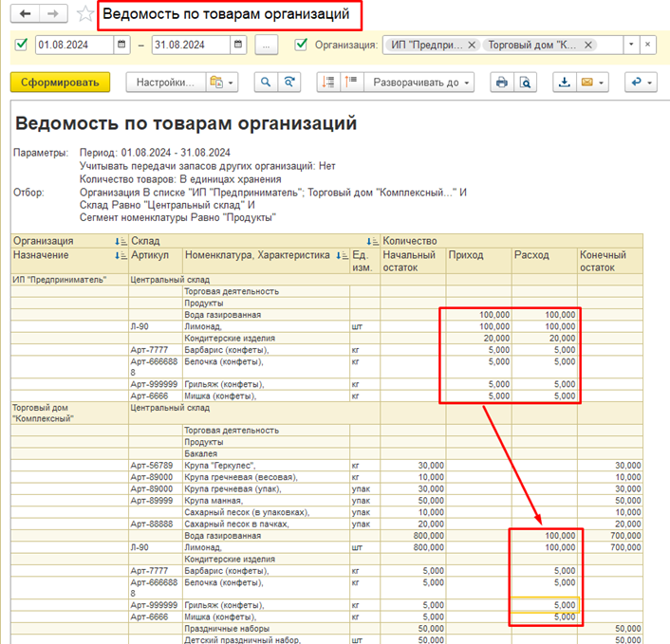Open the Разворачивать до dropdown
The image size is (670, 644).
tap(419, 82)
